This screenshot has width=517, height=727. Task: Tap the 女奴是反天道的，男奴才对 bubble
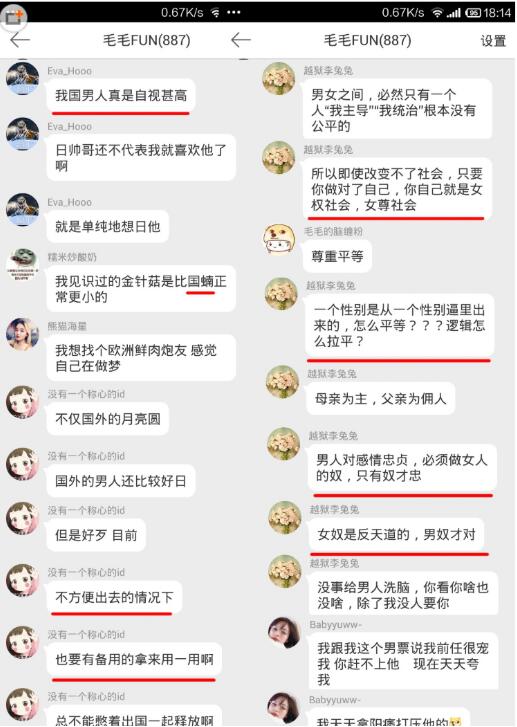(x=396, y=535)
